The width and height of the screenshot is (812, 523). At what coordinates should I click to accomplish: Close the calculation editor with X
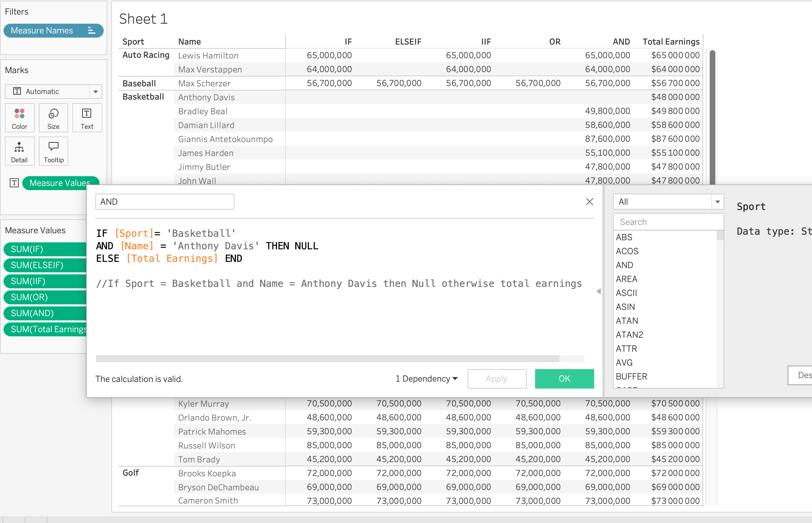pyautogui.click(x=589, y=202)
